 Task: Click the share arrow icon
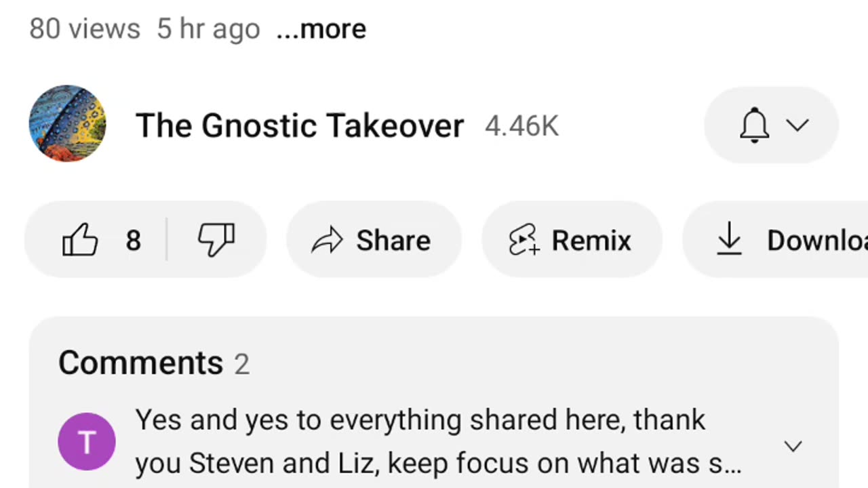[327, 241]
